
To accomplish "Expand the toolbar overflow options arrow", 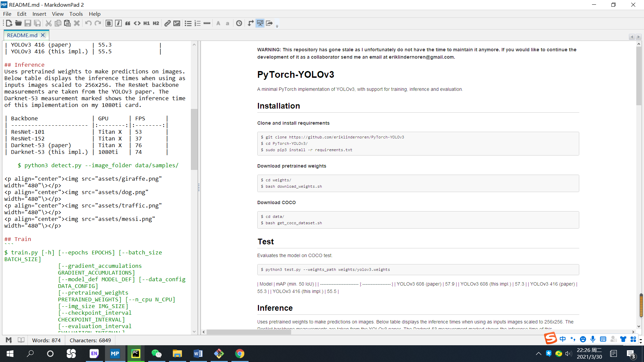I will [277, 25].
